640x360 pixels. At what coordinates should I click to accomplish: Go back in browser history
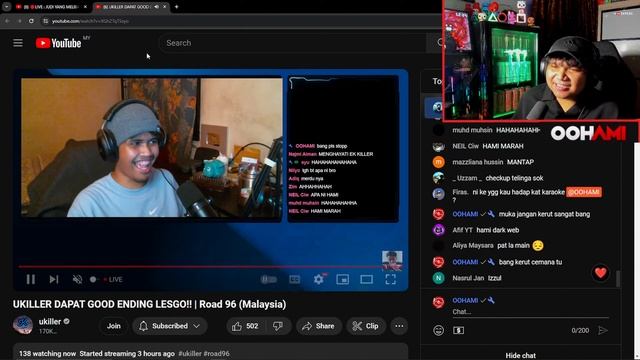point(7,21)
